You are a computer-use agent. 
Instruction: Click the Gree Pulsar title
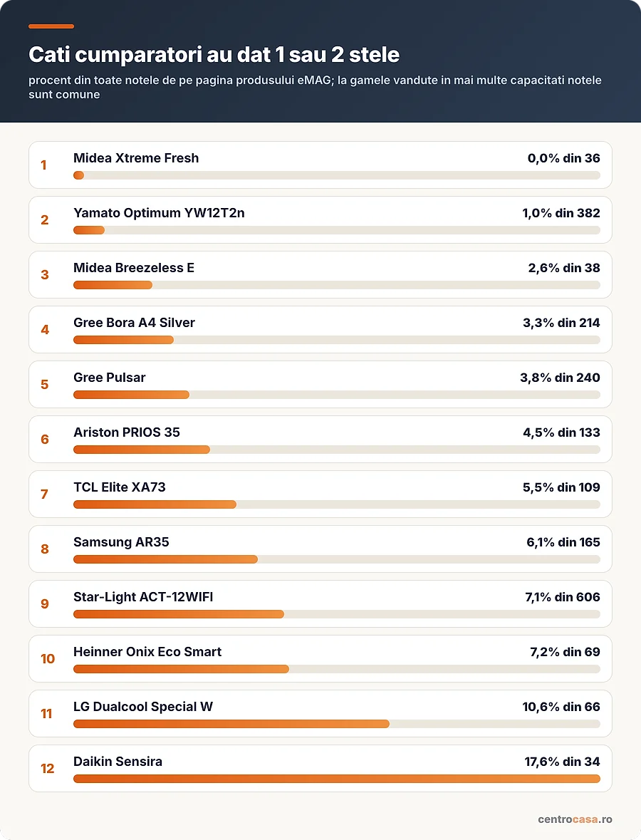[109, 378]
